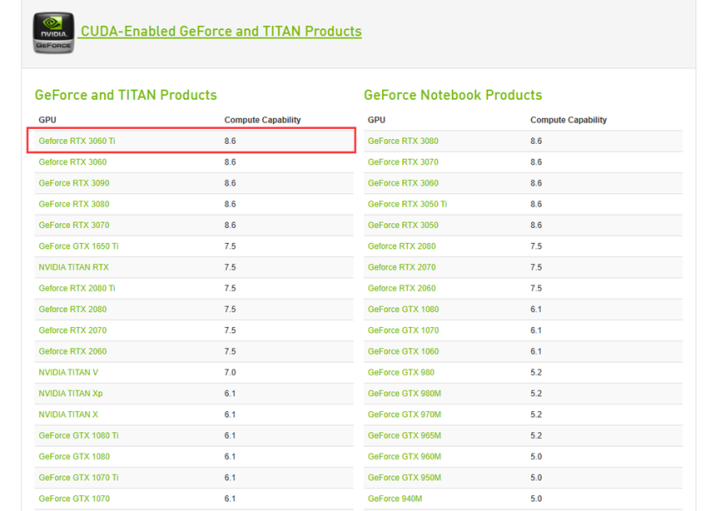Click GeForce RTX 3060 in Notebook Products table
The width and height of the screenshot is (720, 511).
click(403, 183)
